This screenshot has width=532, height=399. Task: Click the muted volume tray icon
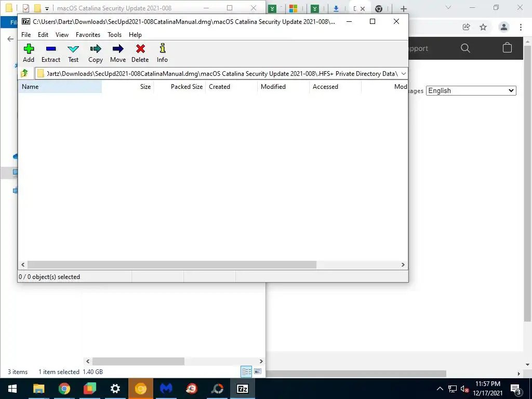464,389
